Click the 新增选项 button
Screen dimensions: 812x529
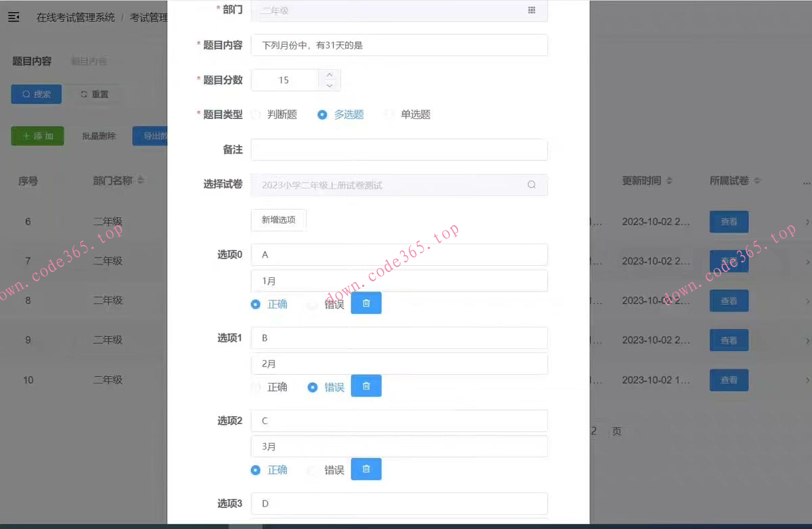[278, 220]
